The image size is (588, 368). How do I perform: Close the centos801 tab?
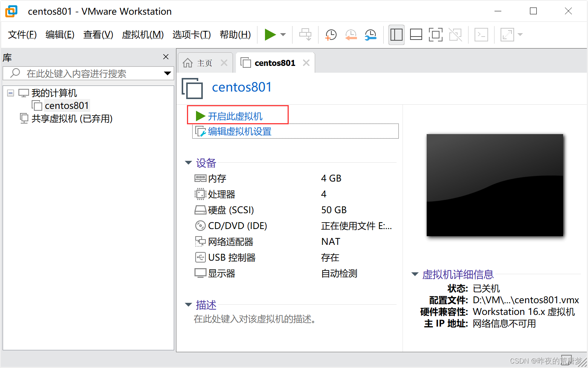coord(306,63)
